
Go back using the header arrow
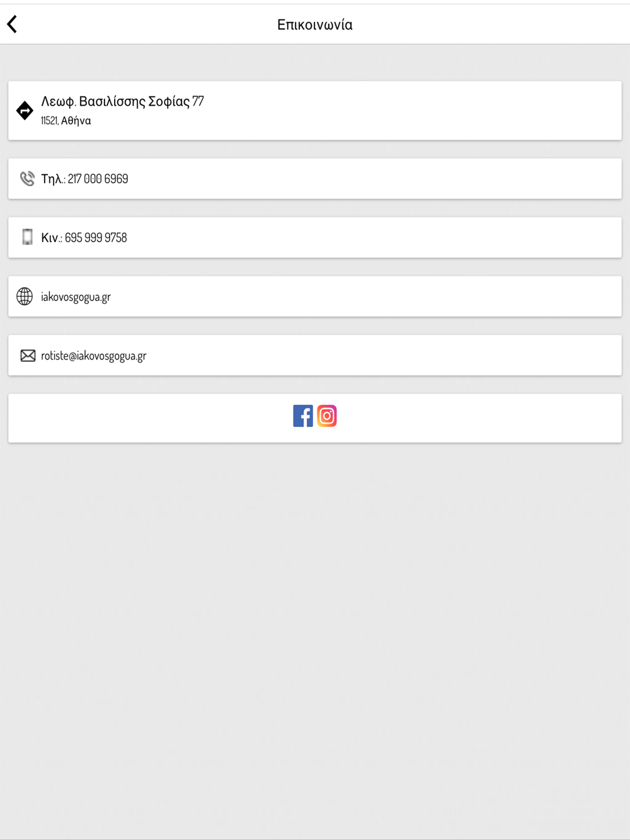click(12, 25)
